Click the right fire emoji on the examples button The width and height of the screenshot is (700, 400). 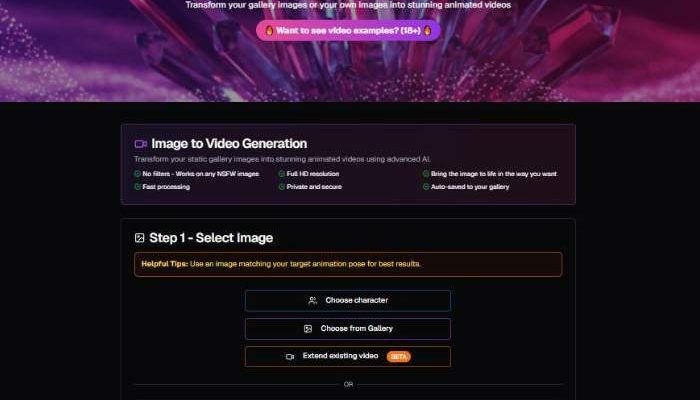point(427,30)
